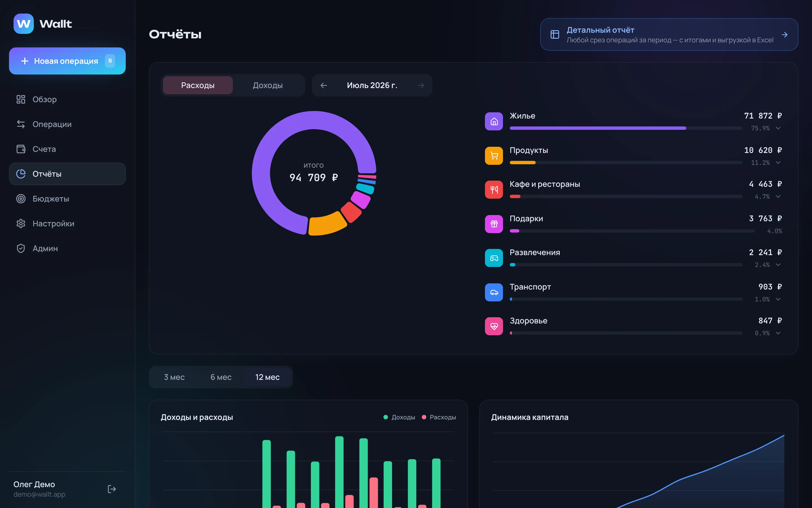This screenshot has width=812, height=508.
Task: Go to next month with right arrow
Action: pyautogui.click(x=421, y=86)
